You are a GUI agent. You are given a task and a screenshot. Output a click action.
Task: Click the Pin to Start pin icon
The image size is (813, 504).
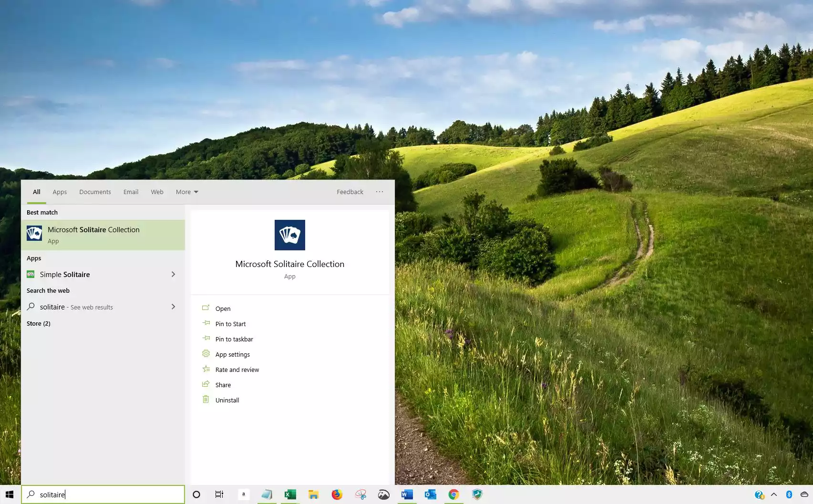tap(206, 323)
